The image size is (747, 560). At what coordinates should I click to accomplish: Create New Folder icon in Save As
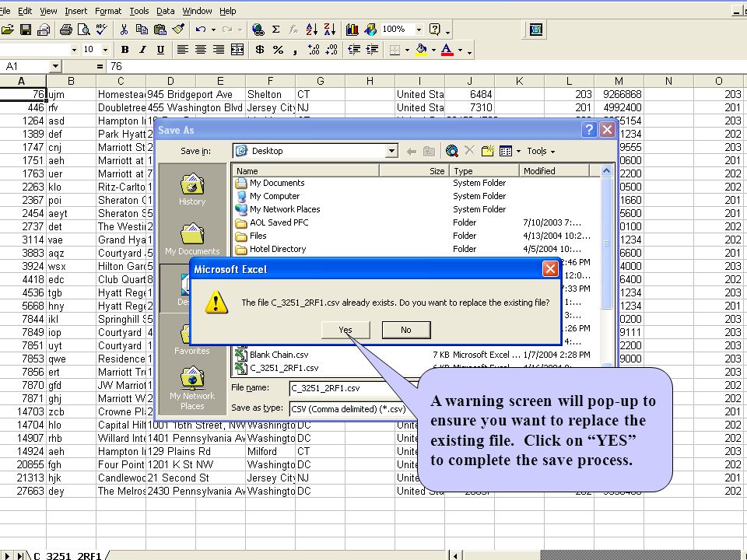487,151
